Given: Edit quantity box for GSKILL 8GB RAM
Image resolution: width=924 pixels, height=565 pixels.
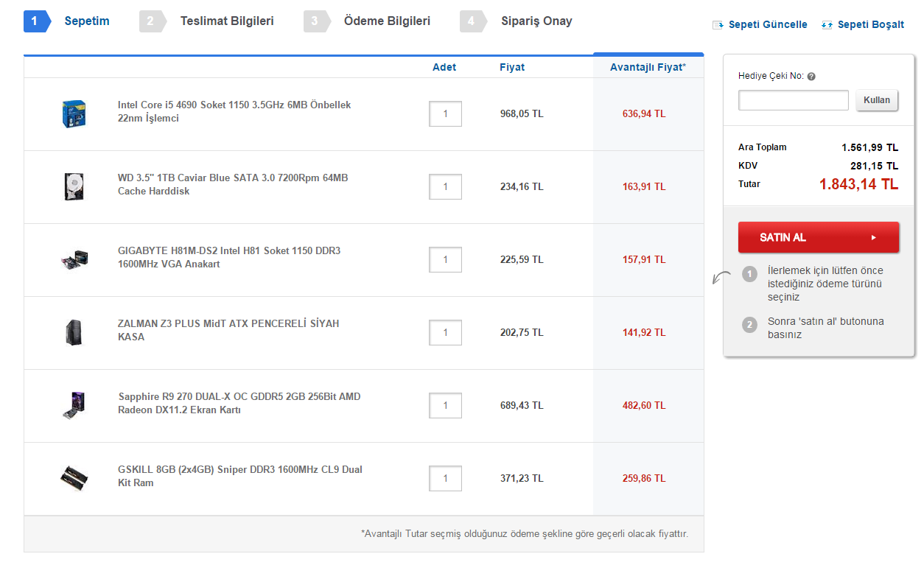Looking at the screenshot, I should click(445, 479).
